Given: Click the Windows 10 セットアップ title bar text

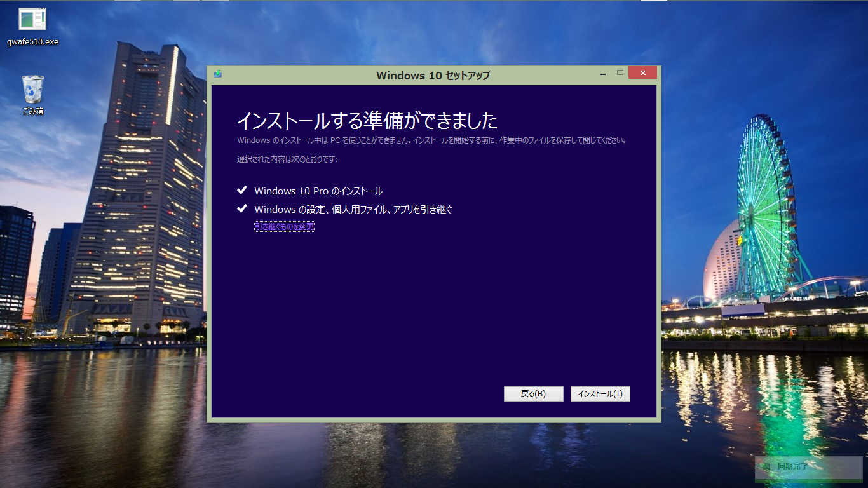Looking at the screenshot, I should pos(433,75).
